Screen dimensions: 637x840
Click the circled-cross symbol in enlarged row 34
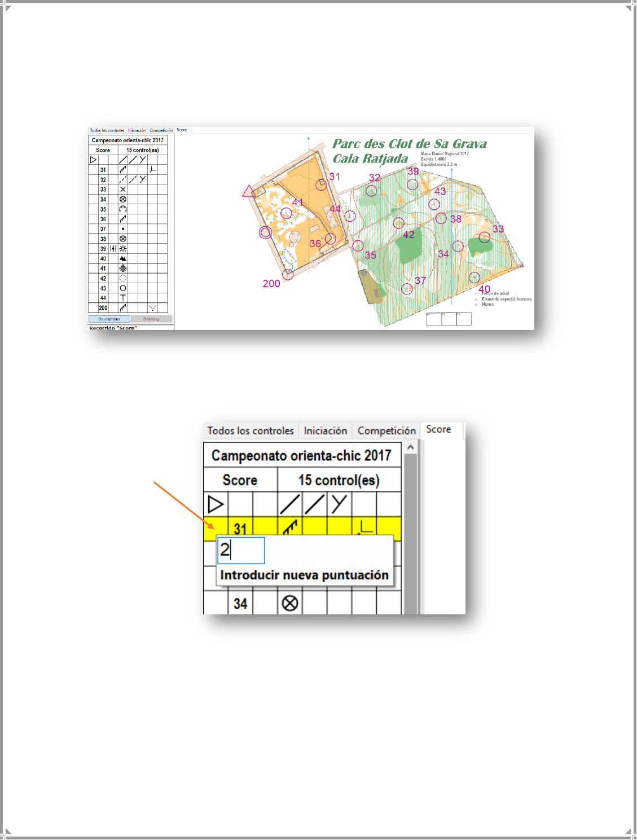tap(289, 604)
